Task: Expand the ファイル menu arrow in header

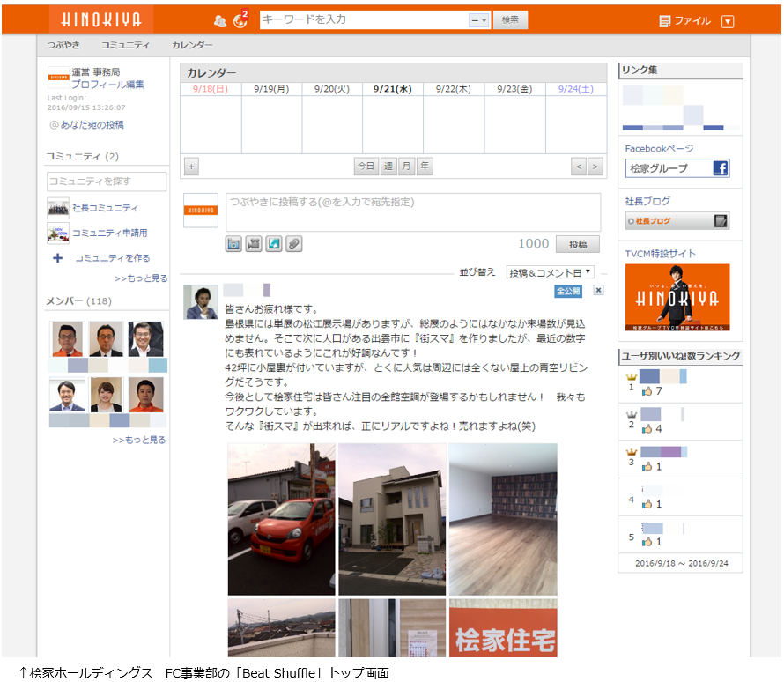Action: (727, 21)
